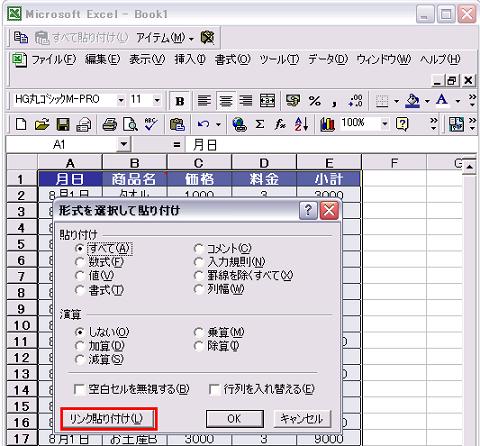Open the データ(D) menu
Image resolution: width=480 pixels, height=446 pixels.
point(328,60)
